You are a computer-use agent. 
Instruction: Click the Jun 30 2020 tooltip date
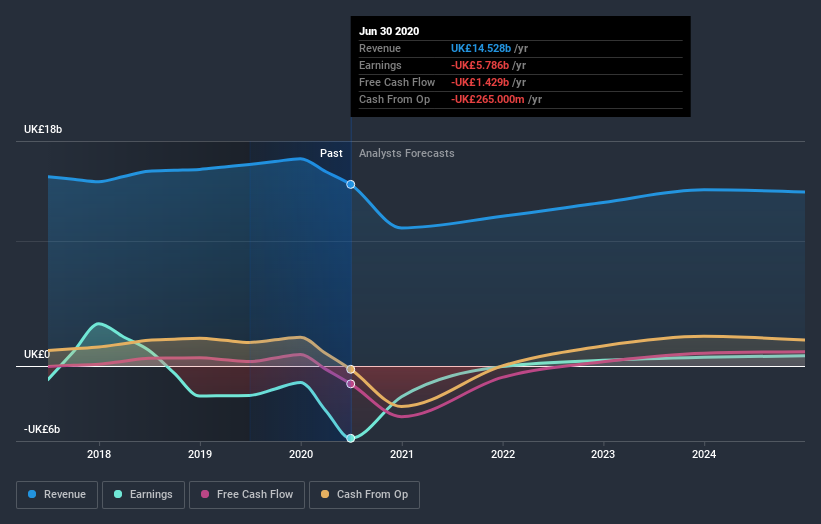(389, 31)
